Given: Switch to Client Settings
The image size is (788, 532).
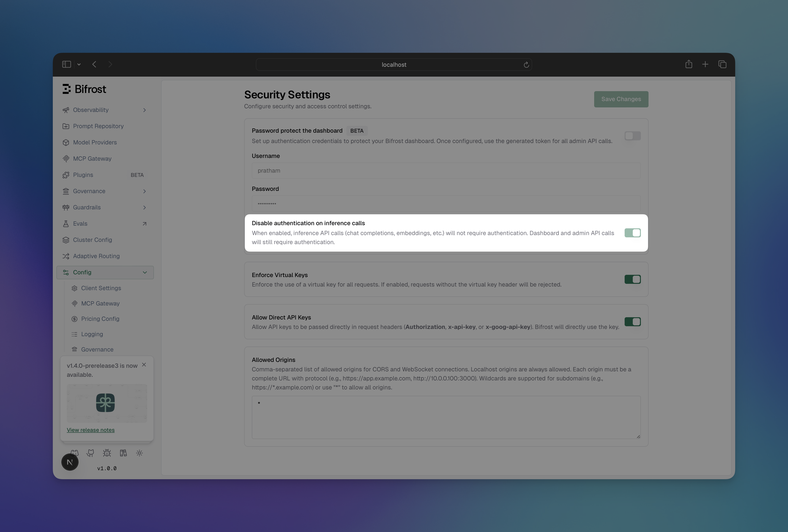Looking at the screenshot, I should 101,288.
